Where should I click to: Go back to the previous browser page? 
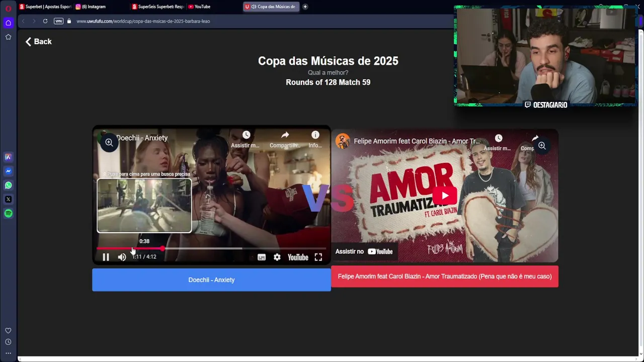23,21
